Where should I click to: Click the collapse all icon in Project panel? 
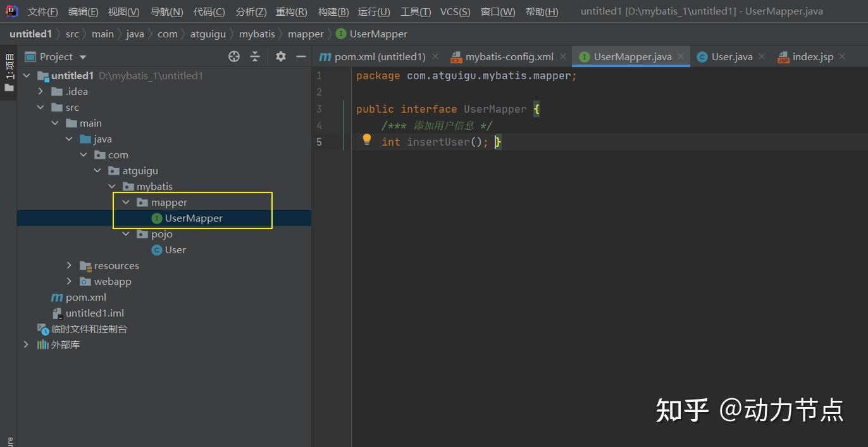(255, 56)
